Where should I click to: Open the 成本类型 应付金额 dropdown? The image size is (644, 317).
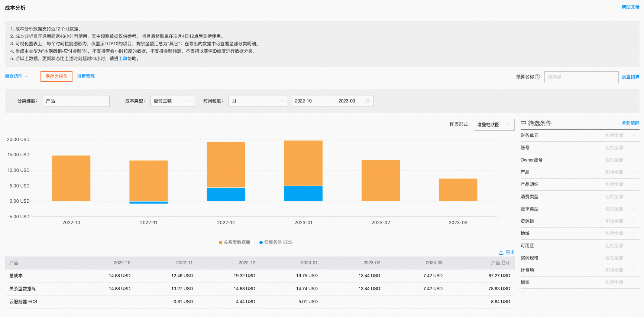(173, 101)
